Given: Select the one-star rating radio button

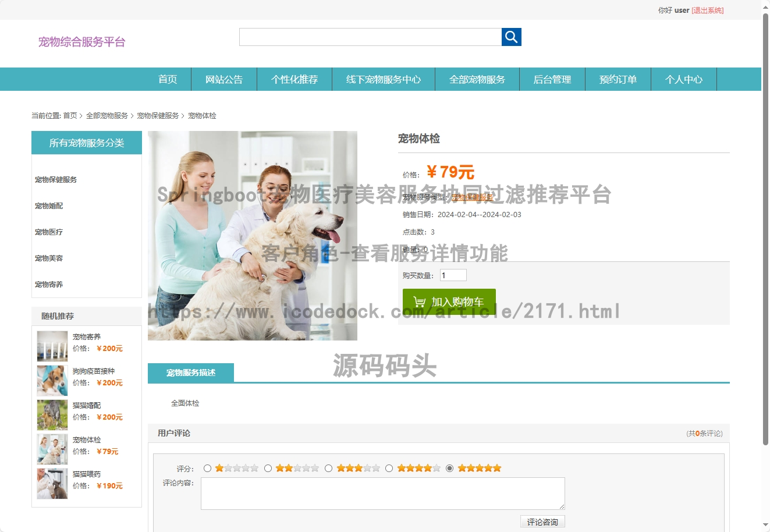Looking at the screenshot, I should [207, 469].
